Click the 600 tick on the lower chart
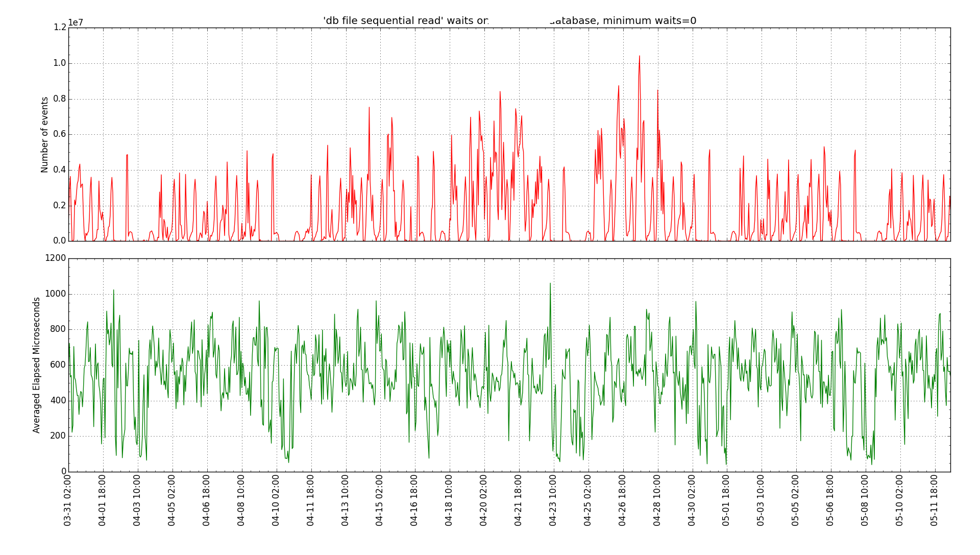 coord(58,365)
